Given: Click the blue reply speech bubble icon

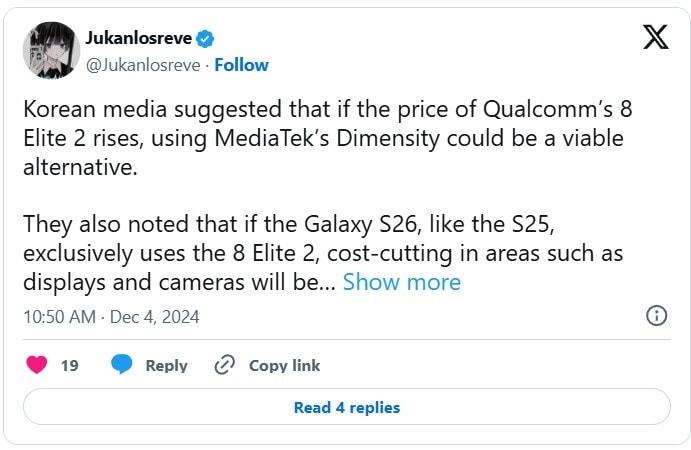Looking at the screenshot, I should point(122,365).
